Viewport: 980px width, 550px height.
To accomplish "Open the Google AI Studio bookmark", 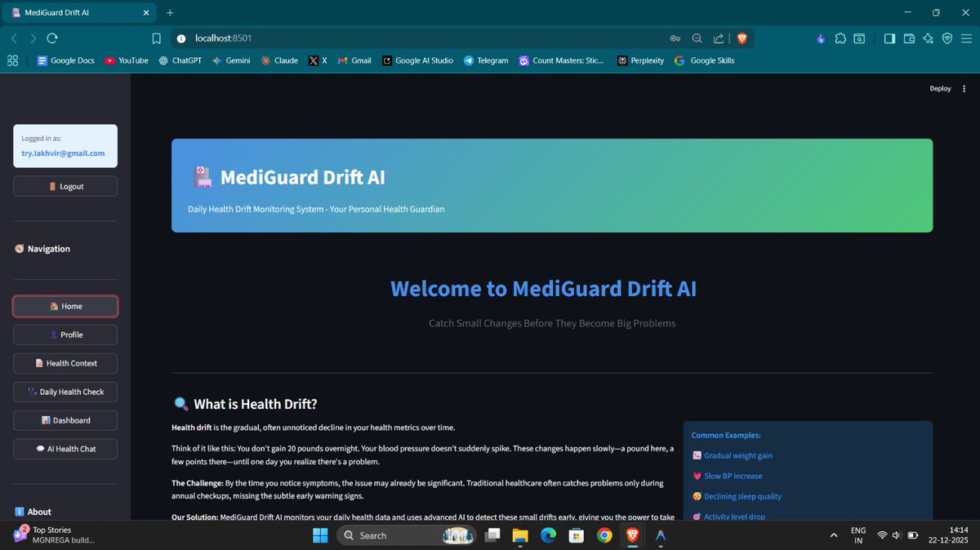I will click(x=417, y=60).
